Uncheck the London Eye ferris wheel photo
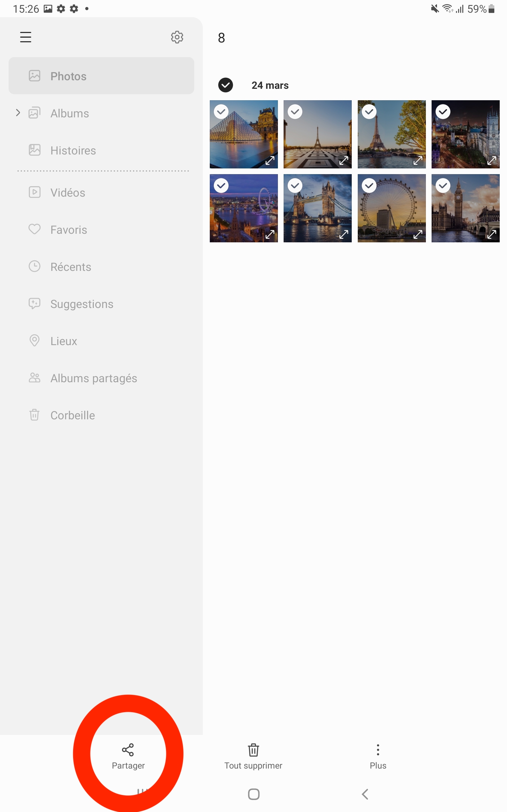This screenshot has width=507, height=812. [369, 186]
